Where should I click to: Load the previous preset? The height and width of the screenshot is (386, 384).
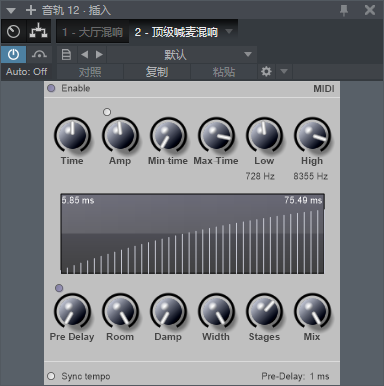pyautogui.click(x=85, y=54)
